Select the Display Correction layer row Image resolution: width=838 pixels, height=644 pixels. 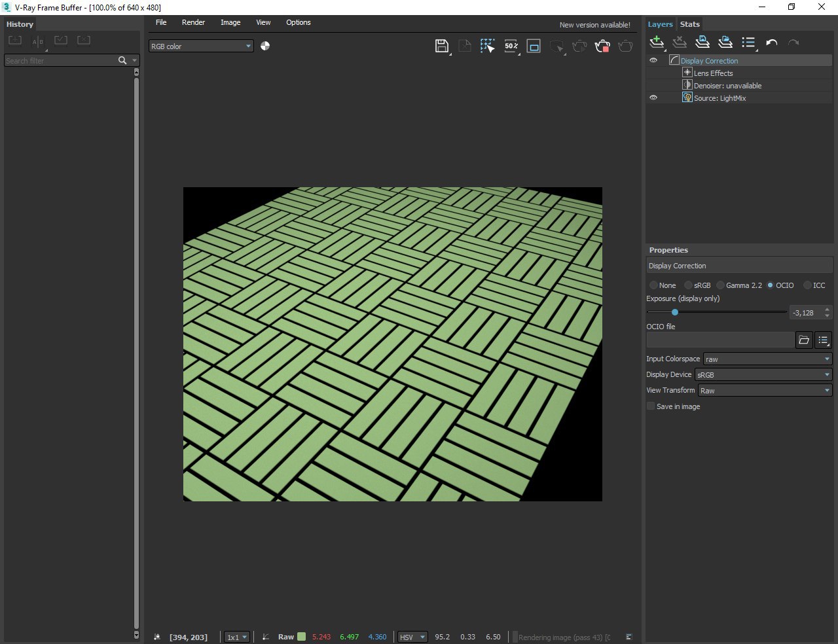738,61
